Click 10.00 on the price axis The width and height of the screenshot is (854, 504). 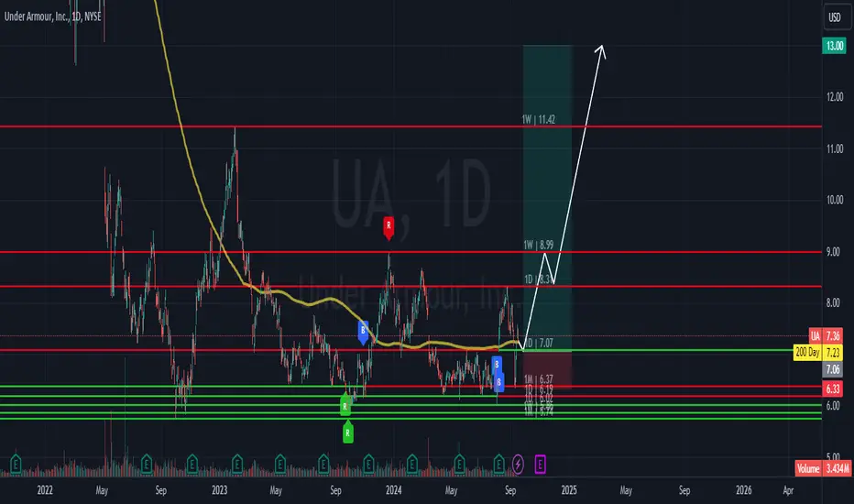(x=835, y=200)
